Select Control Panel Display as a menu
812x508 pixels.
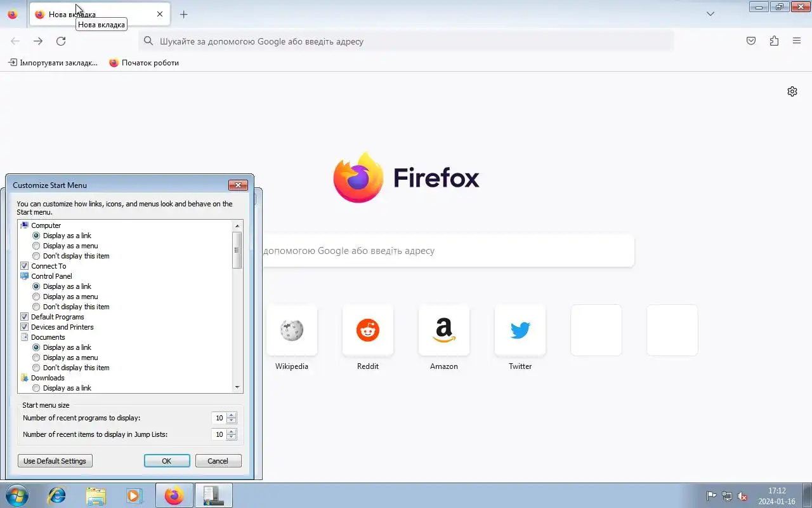36,297
